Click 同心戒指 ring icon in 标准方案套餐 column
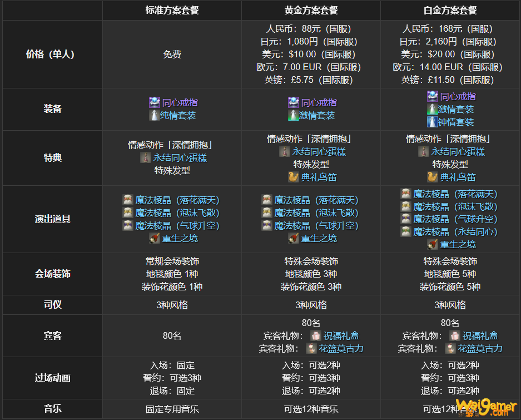The height and width of the screenshot is (420, 521). click(x=155, y=102)
